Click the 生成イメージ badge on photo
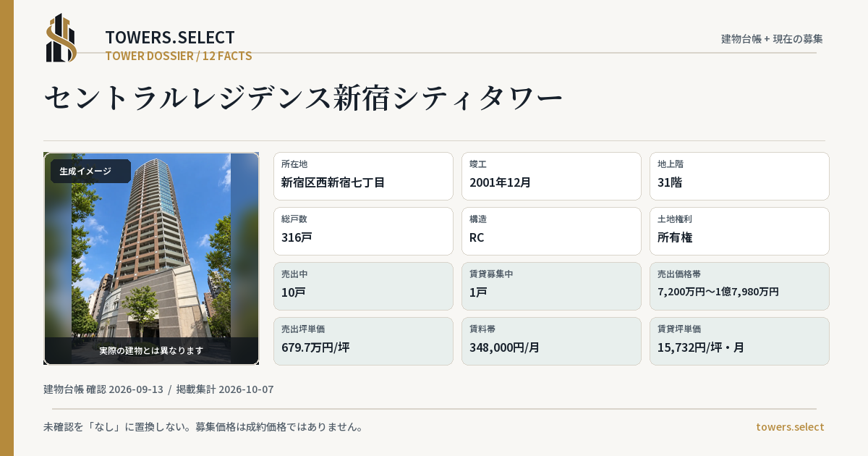The image size is (868, 456). click(90, 172)
